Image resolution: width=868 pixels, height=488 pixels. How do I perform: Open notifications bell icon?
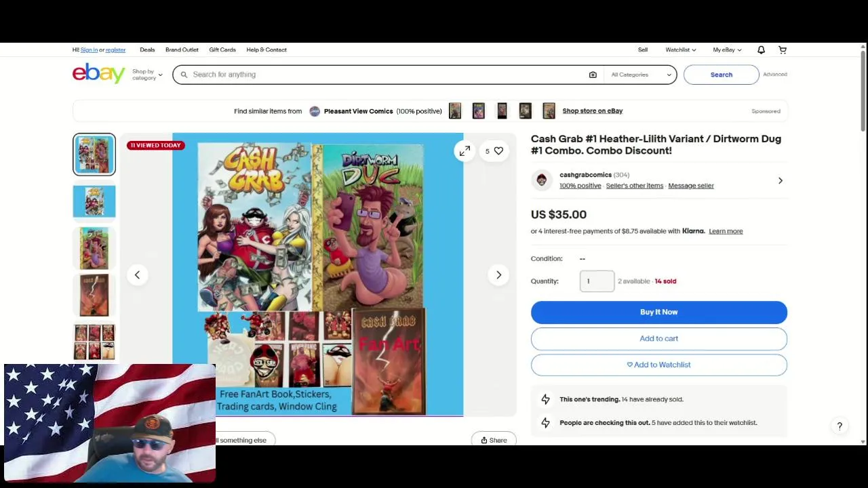(761, 49)
